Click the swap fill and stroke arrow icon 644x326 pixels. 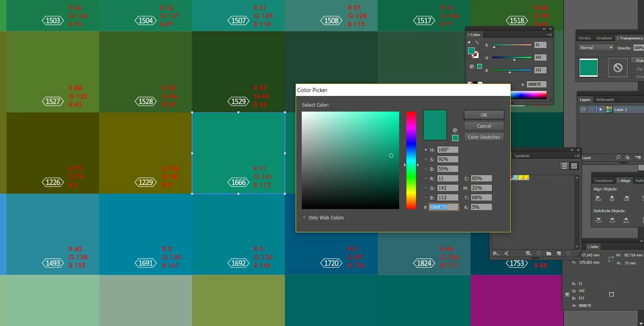tap(477, 42)
